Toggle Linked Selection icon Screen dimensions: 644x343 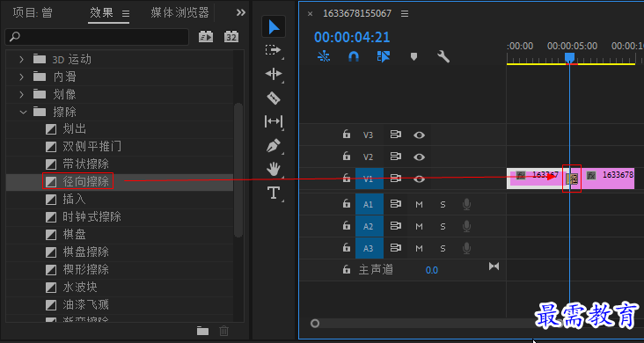[384, 56]
